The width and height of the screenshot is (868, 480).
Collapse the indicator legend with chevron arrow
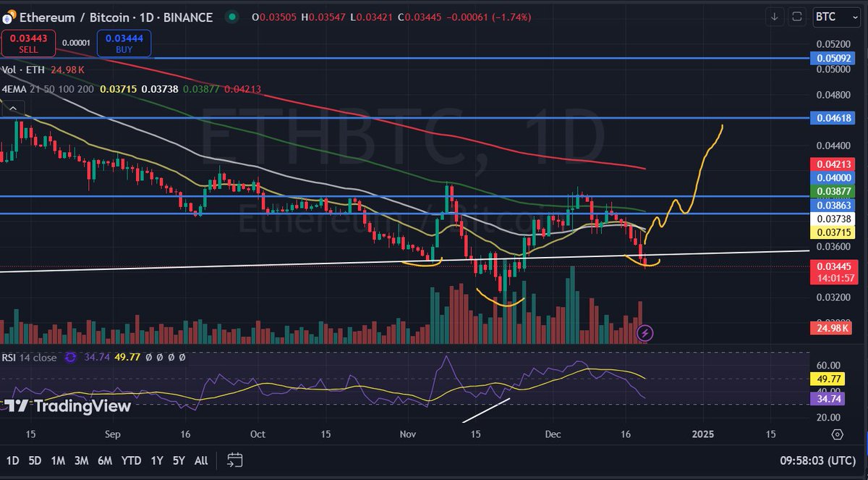13,109
